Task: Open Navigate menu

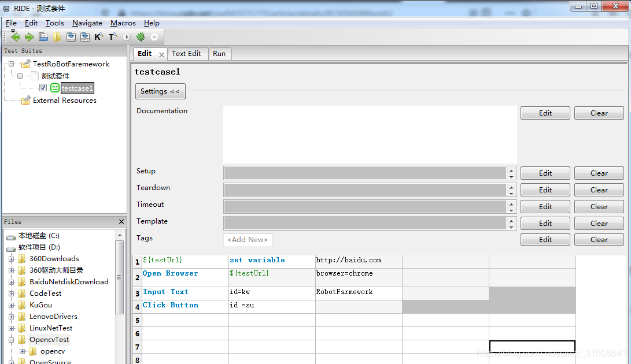Action: pyautogui.click(x=87, y=23)
